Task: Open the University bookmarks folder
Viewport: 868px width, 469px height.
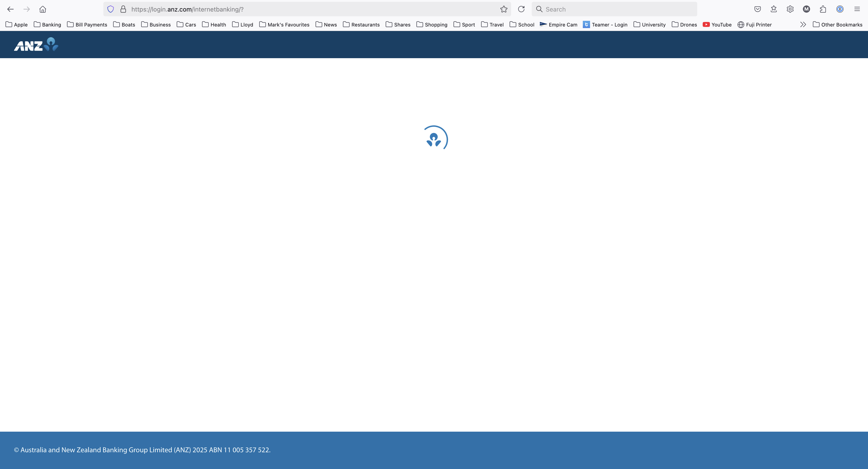Action: coord(650,25)
